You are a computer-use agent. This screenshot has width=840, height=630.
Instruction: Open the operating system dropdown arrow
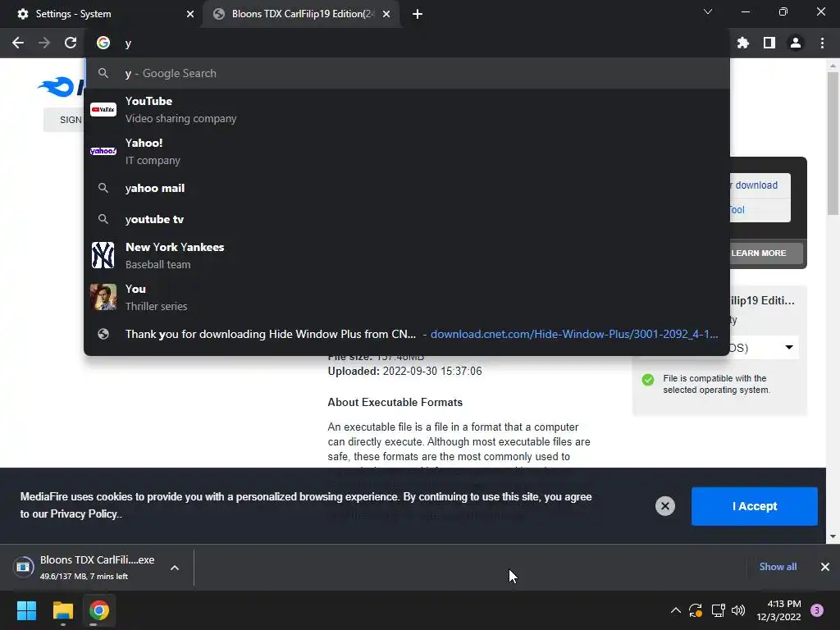(789, 347)
